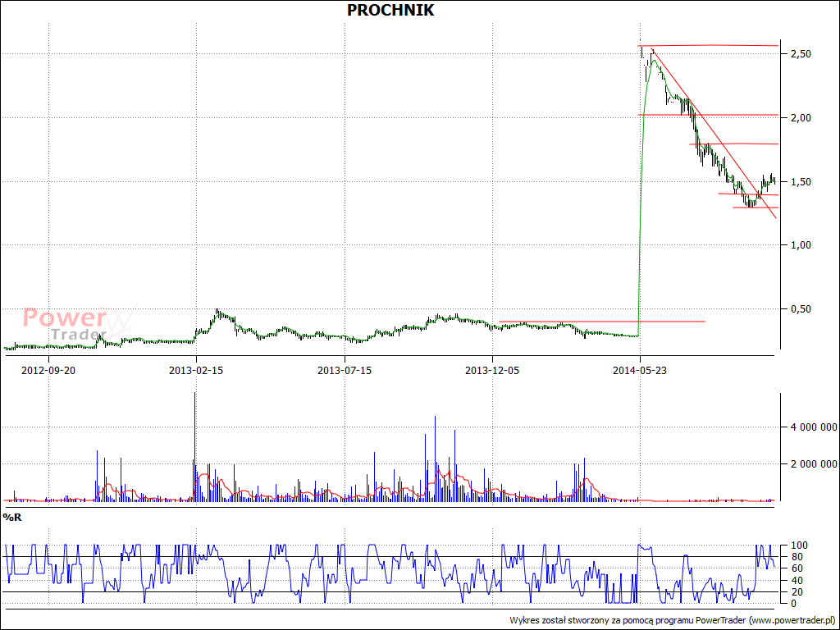Screen dimensions: 840x630
Task: Click the PROCHNIK chart title
Action: 390,10
